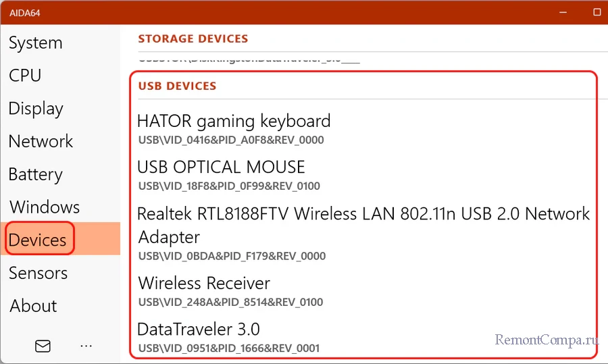Open the Battery page
This screenshot has width=608, height=364.
point(35,174)
